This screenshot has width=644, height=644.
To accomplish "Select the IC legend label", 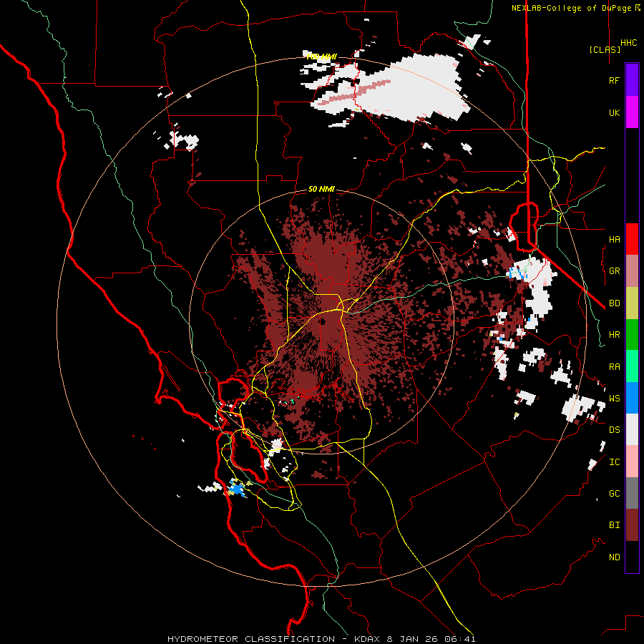I will [x=614, y=462].
